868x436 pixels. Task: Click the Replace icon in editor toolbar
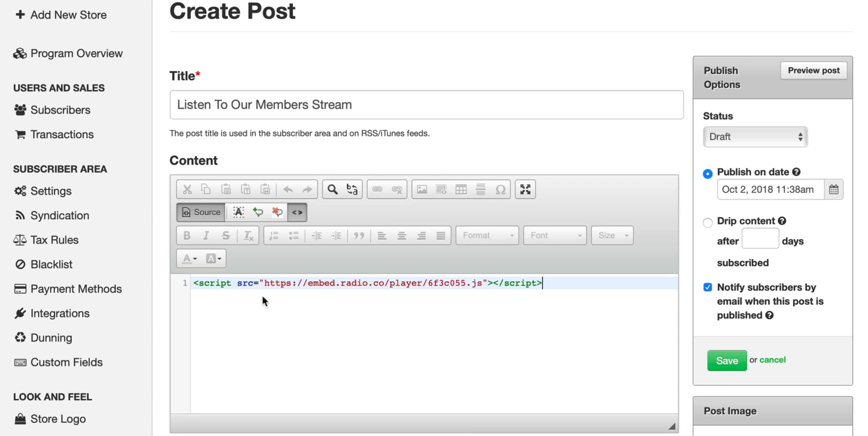point(352,189)
